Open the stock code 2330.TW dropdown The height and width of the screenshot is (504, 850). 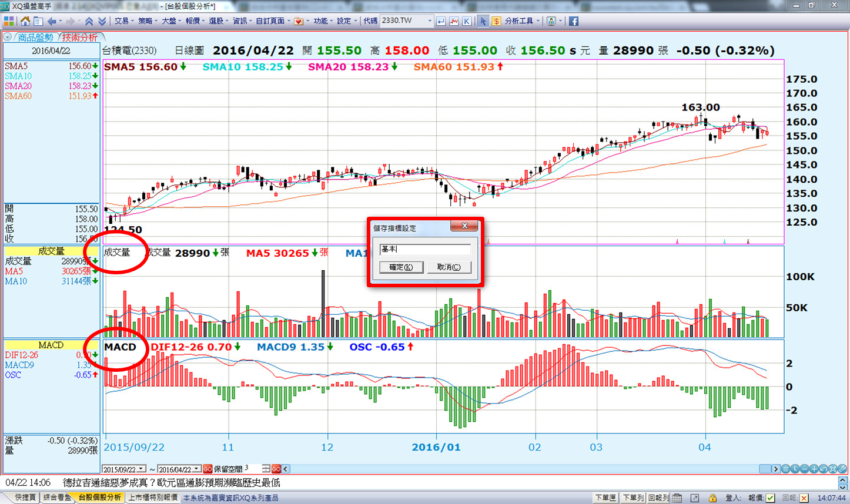(430, 21)
